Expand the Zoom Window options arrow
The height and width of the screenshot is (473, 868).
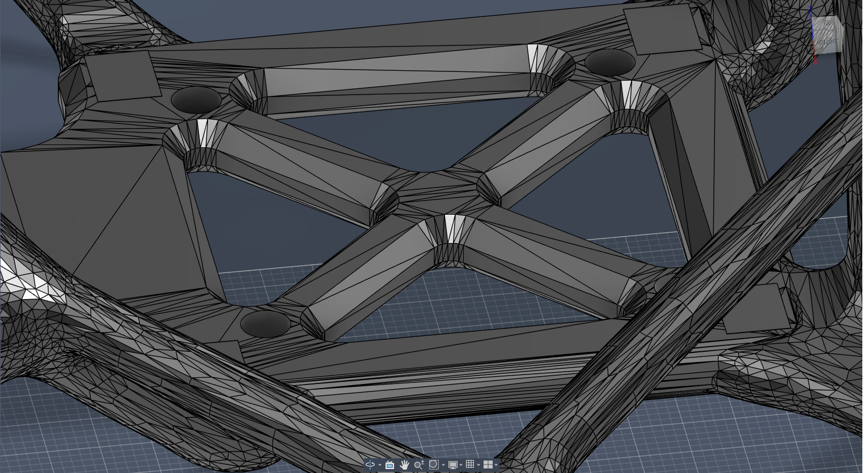(443, 465)
